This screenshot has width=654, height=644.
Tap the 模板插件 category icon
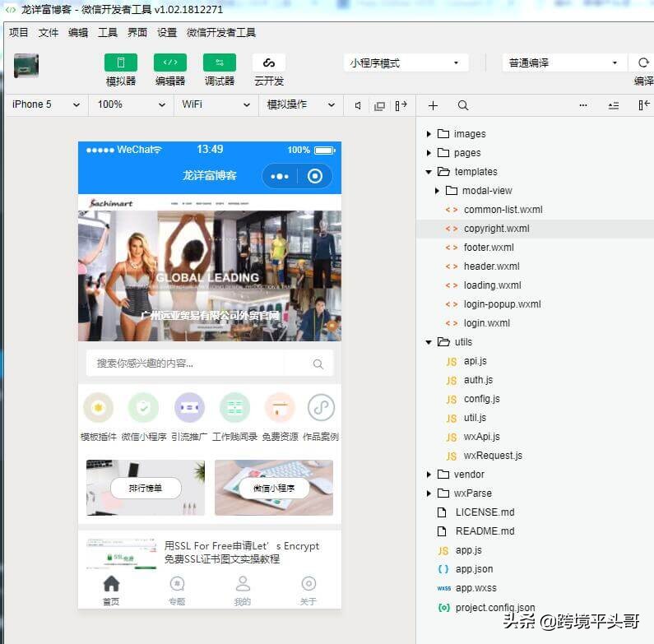pyautogui.click(x=99, y=407)
